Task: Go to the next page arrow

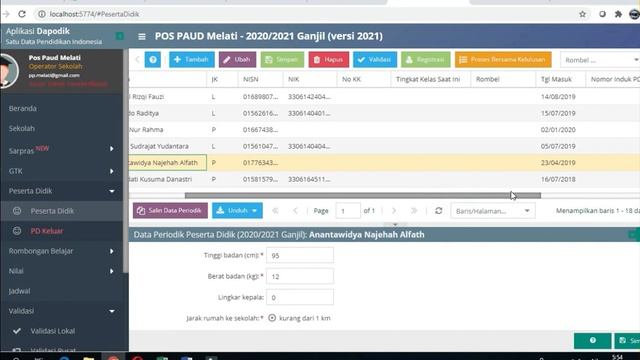Action: pyautogui.click(x=394, y=211)
